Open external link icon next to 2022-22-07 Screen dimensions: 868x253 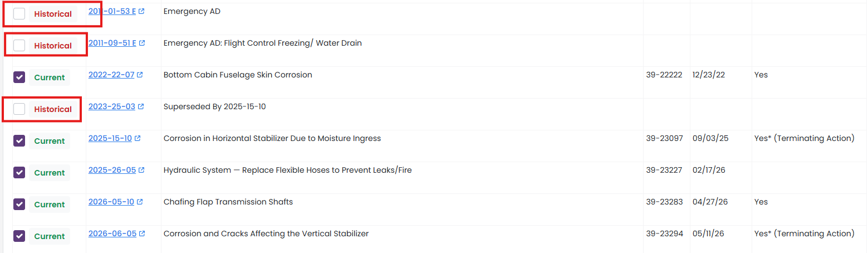(140, 75)
